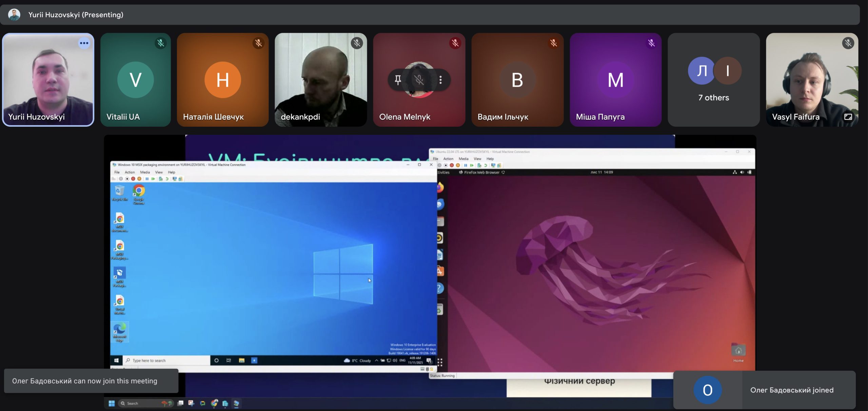
Task: Open Media menu in Ubuntu VM window
Action: tap(463, 159)
